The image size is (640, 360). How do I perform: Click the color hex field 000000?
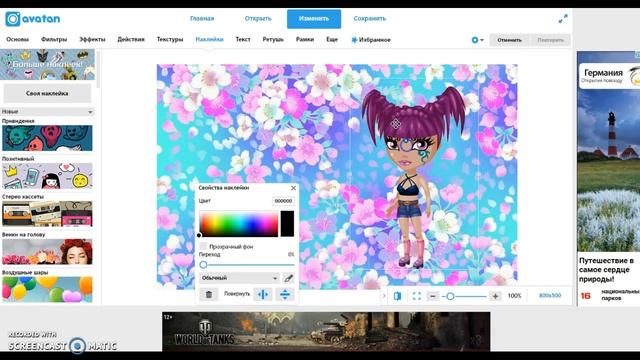point(283,201)
